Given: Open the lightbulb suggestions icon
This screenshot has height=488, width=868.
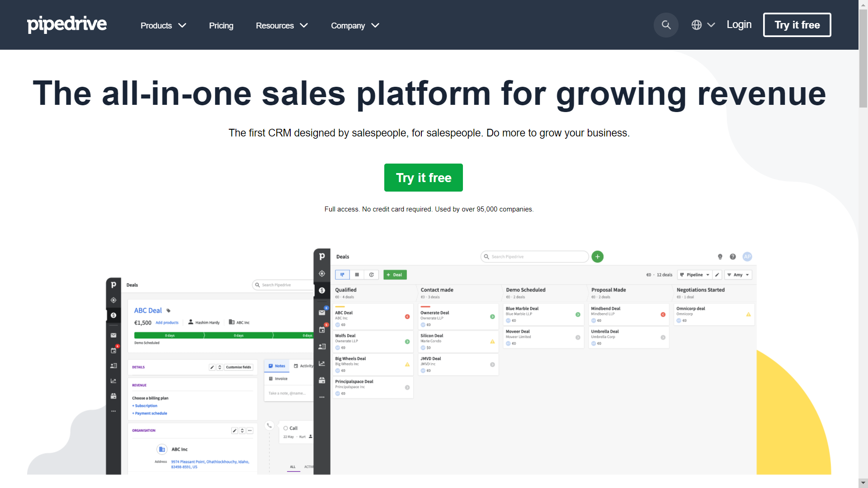Looking at the screenshot, I should [x=720, y=257].
